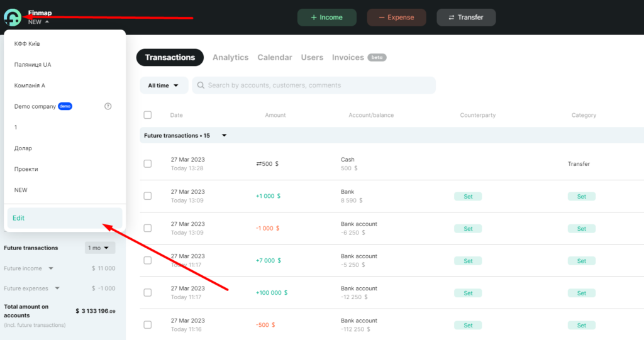The width and height of the screenshot is (644, 340).
Task: Set category for +7 000 $ row
Action: pyautogui.click(x=582, y=261)
